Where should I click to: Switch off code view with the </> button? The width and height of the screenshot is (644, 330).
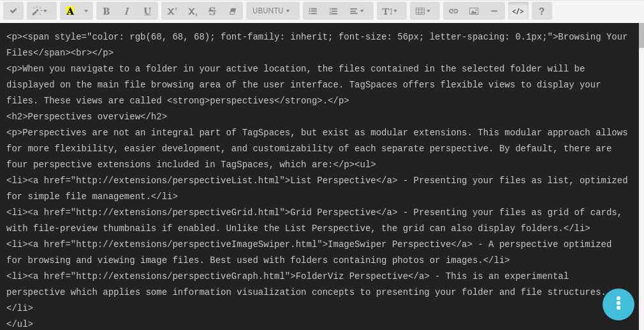[518, 11]
